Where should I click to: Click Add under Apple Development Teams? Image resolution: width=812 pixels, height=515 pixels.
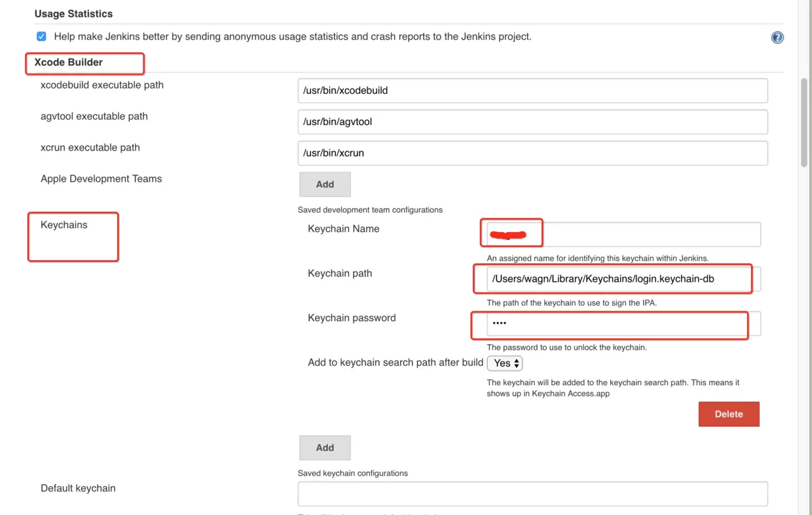pos(325,184)
